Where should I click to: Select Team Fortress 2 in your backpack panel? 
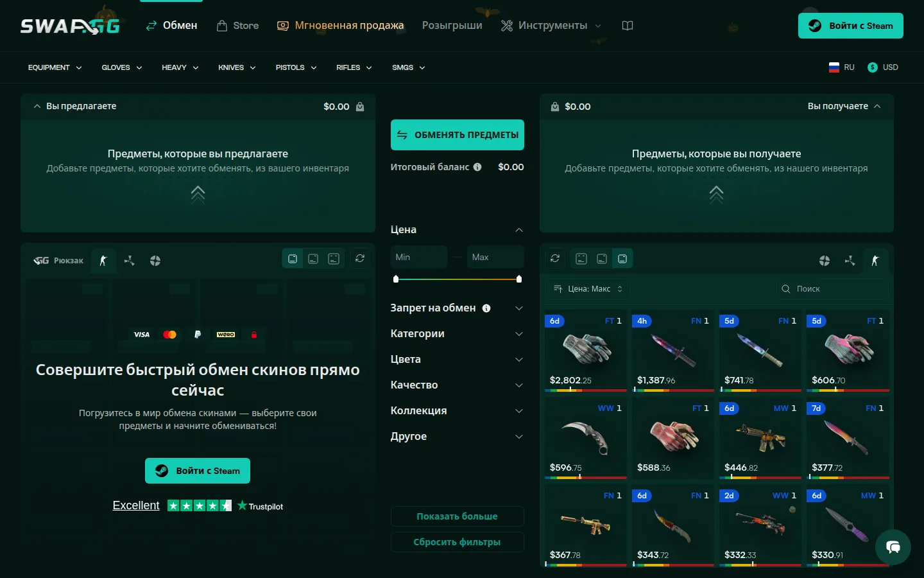pyautogui.click(x=155, y=261)
